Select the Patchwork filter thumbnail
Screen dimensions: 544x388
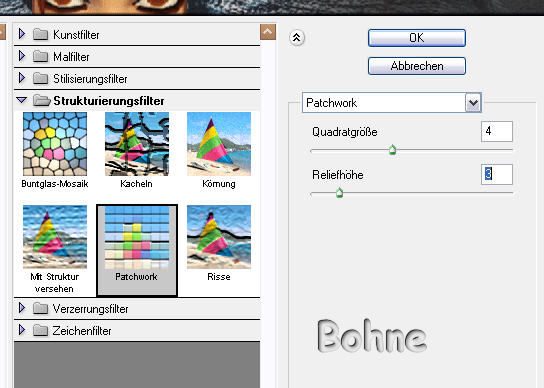tap(137, 237)
